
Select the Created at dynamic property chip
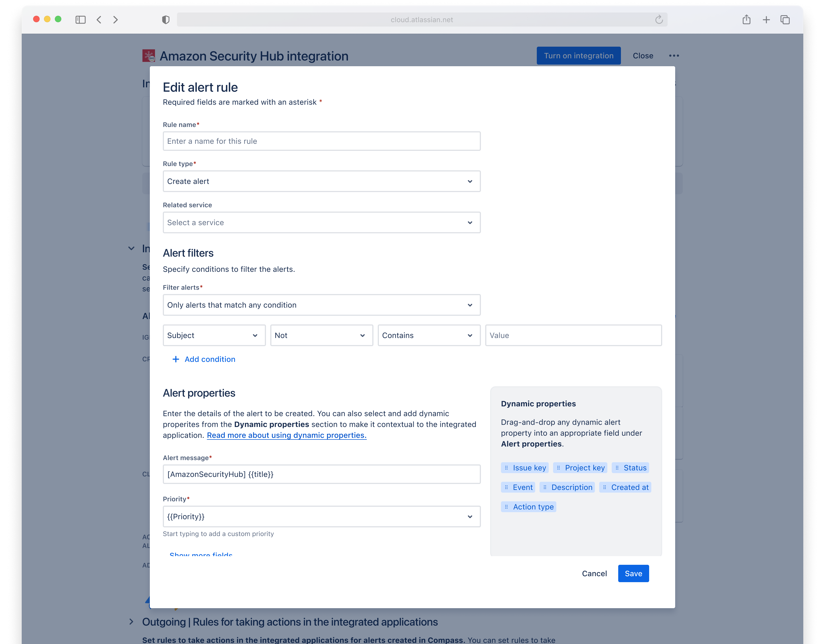click(x=626, y=487)
